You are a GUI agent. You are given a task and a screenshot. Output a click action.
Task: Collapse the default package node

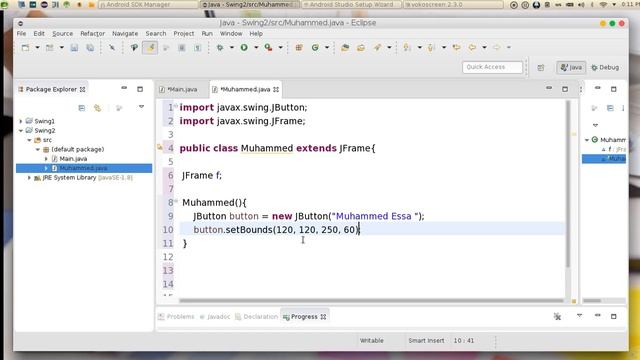(x=38, y=149)
